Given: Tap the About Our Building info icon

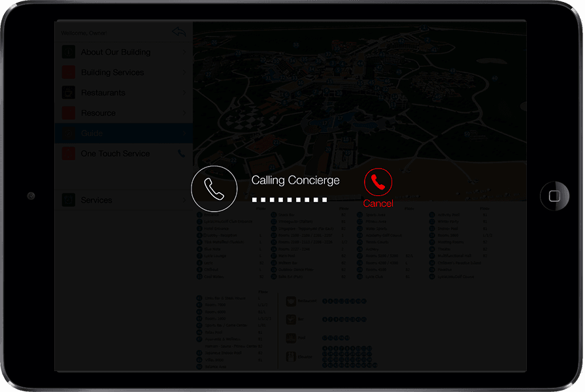Looking at the screenshot, I should pyautogui.click(x=69, y=52).
